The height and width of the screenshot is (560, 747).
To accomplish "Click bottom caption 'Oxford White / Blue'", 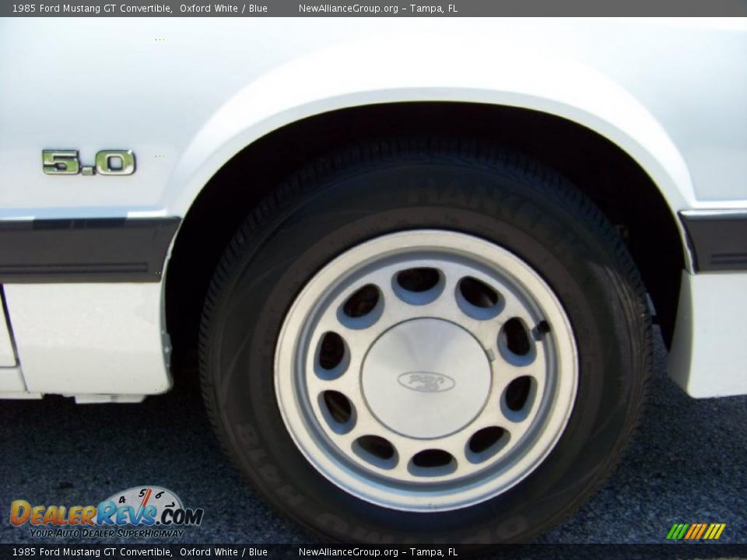I will click(223, 552).
